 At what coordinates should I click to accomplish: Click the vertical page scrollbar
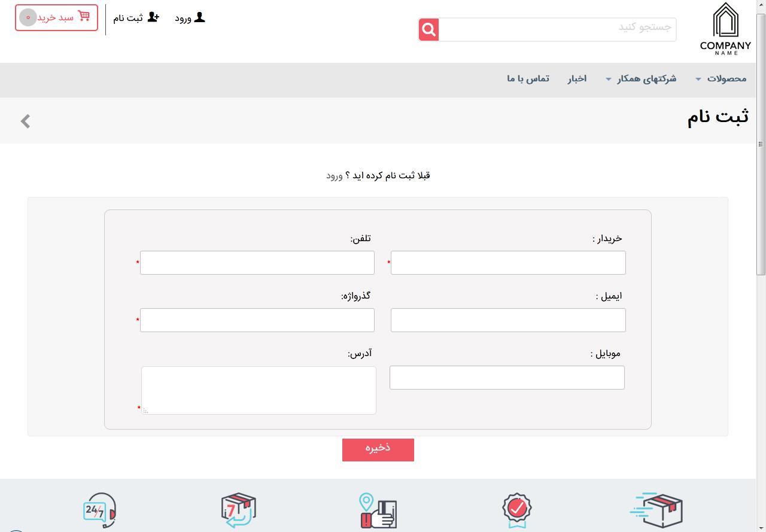761,144
